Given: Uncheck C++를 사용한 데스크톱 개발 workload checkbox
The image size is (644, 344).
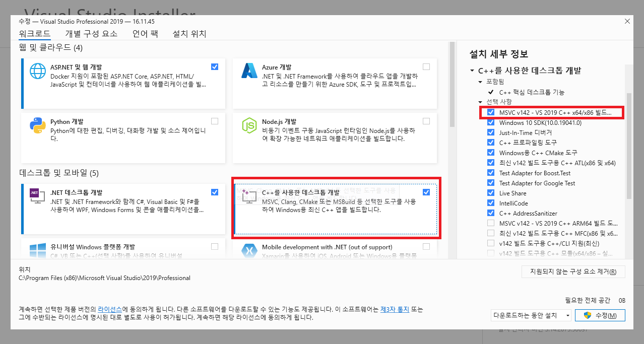Looking at the screenshot, I should [x=427, y=192].
